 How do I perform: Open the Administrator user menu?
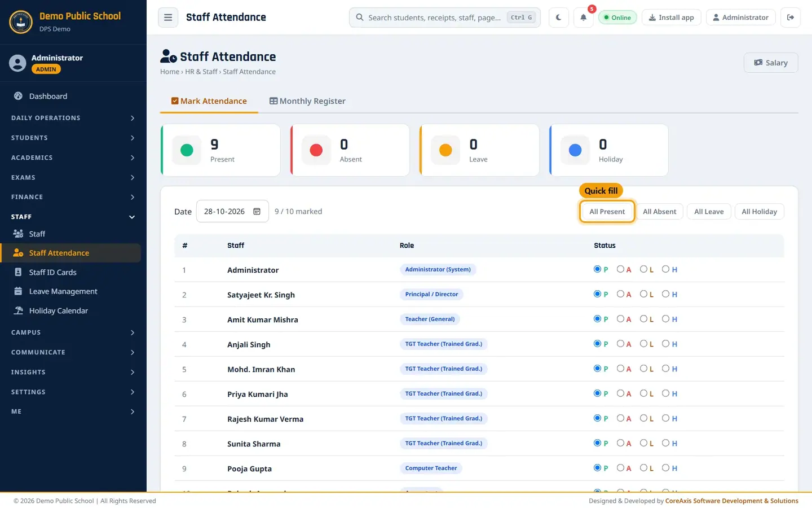(740, 17)
